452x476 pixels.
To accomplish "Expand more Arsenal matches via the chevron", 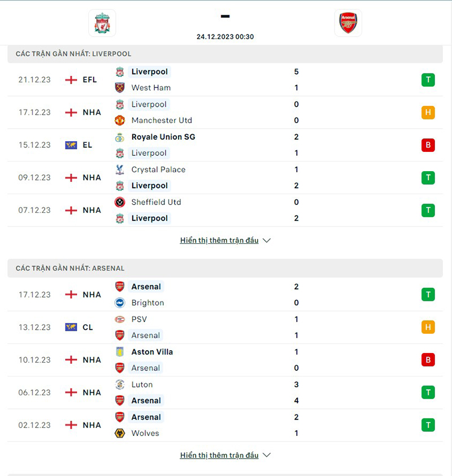I will 266,455.
